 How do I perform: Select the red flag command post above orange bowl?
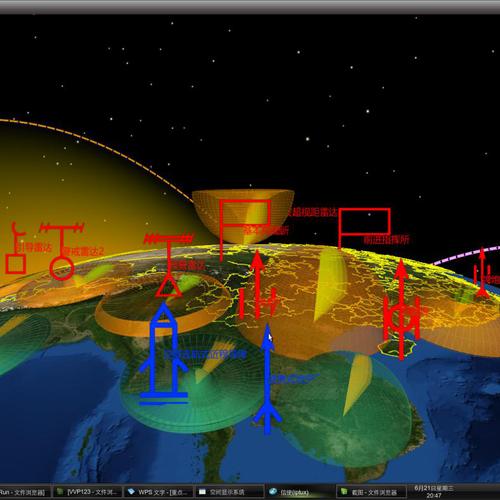[x=245, y=230]
